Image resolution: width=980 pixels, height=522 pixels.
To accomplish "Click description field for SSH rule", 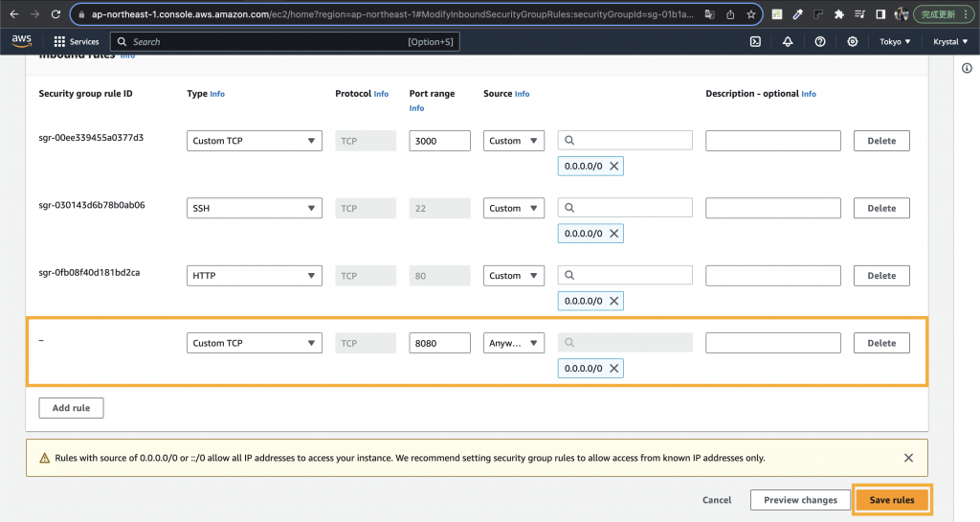I will click(x=773, y=208).
